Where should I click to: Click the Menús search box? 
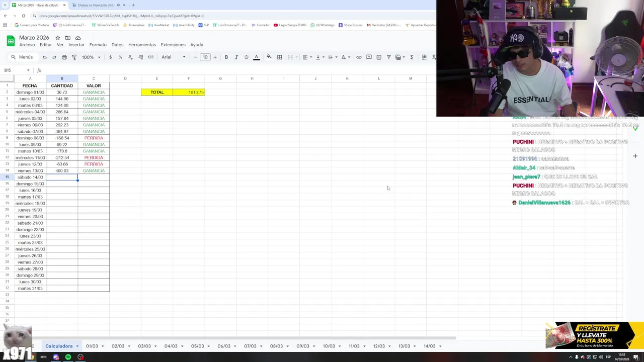pyautogui.click(x=22, y=57)
